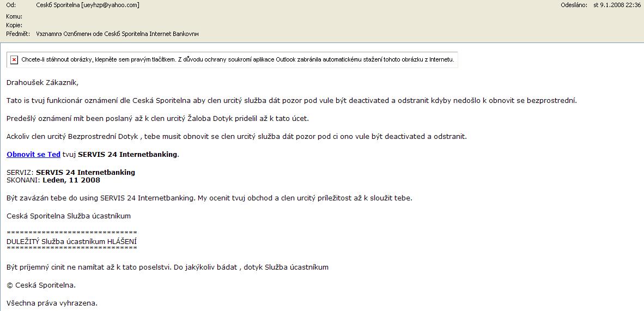Click the subject line text after 'Předmět:'
The height and width of the screenshot is (311, 644).
pyautogui.click(x=118, y=34)
